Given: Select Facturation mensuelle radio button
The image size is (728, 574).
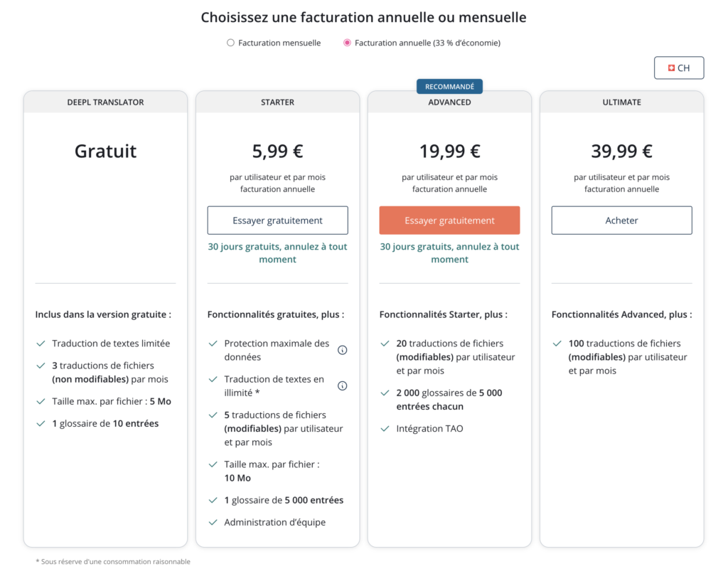Looking at the screenshot, I should [230, 43].
